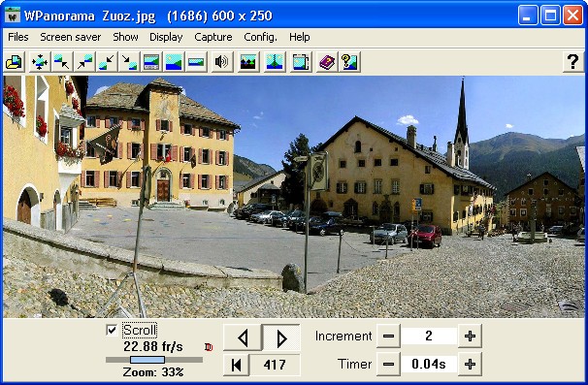Click the Increment value field showing 2
Image resolution: width=588 pixels, height=385 pixels.
pos(429,336)
